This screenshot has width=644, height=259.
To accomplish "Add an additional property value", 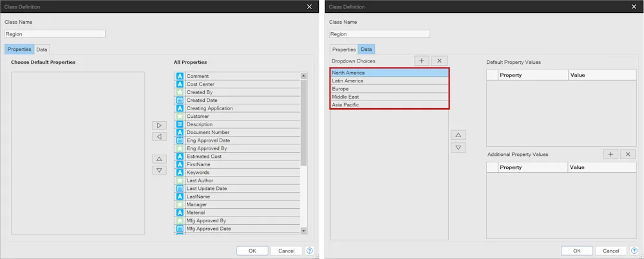I will (x=611, y=154).
